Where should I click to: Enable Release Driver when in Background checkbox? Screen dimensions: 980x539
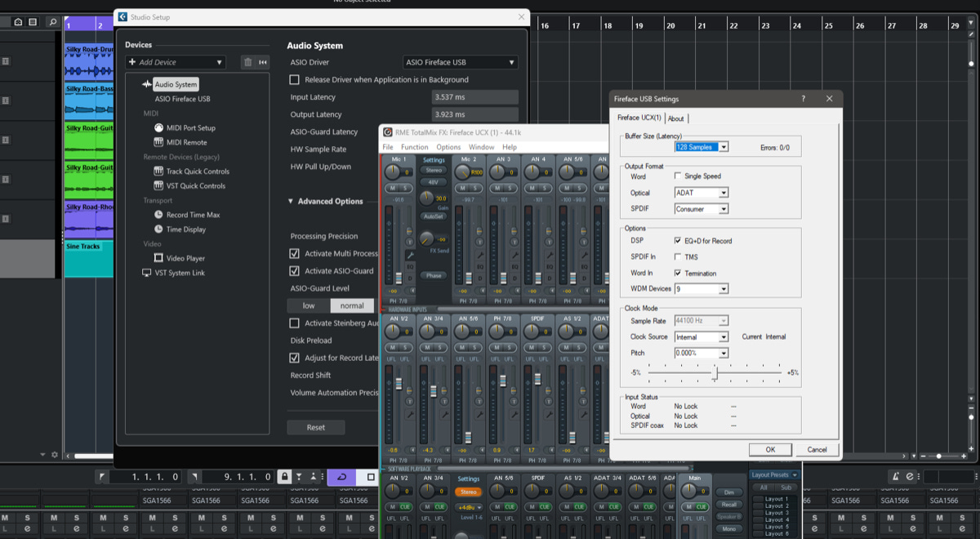click(x=295, y=80)
